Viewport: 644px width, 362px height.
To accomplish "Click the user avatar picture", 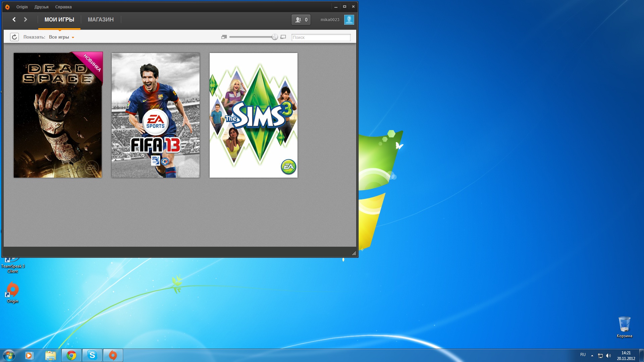I will 349,20.
